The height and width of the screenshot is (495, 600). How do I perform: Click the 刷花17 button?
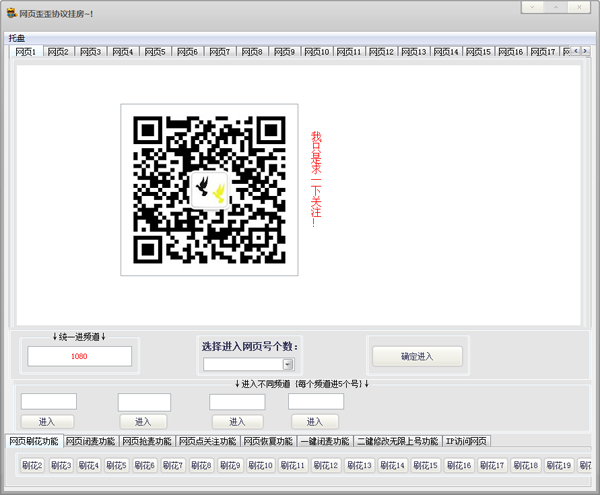[492, 465]
